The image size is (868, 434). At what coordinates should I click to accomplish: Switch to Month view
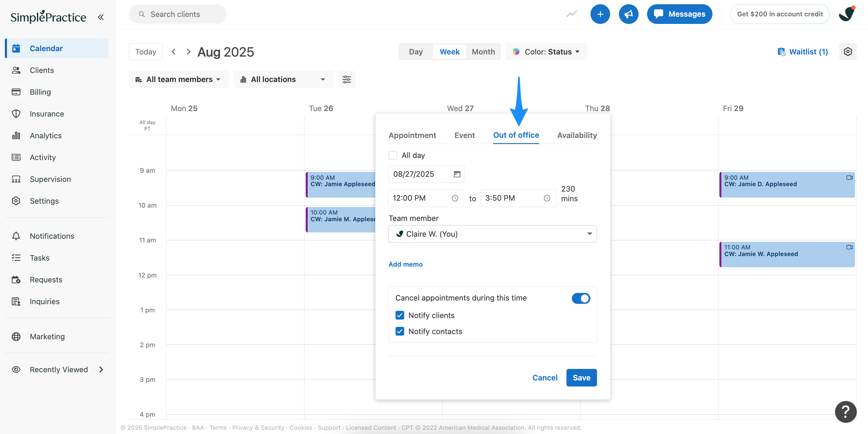pyautogui.click(x=483, y=51)
